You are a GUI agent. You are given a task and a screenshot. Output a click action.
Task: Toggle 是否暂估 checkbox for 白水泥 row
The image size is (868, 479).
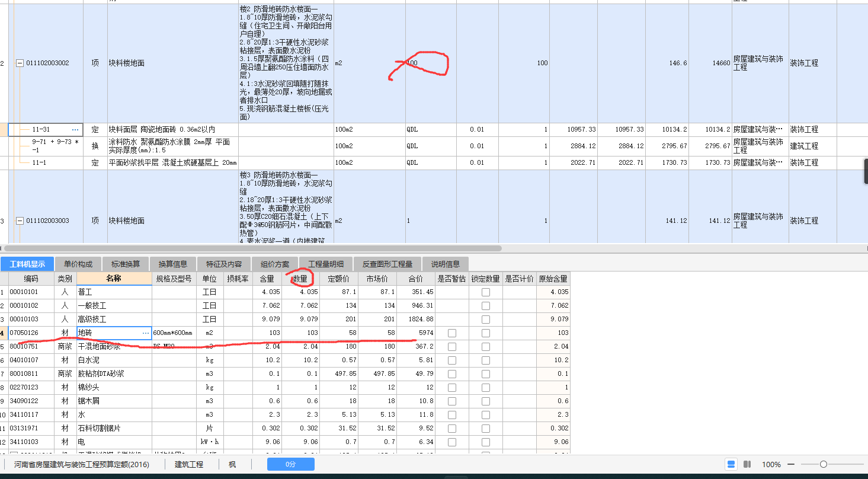[x=452, y=360]
